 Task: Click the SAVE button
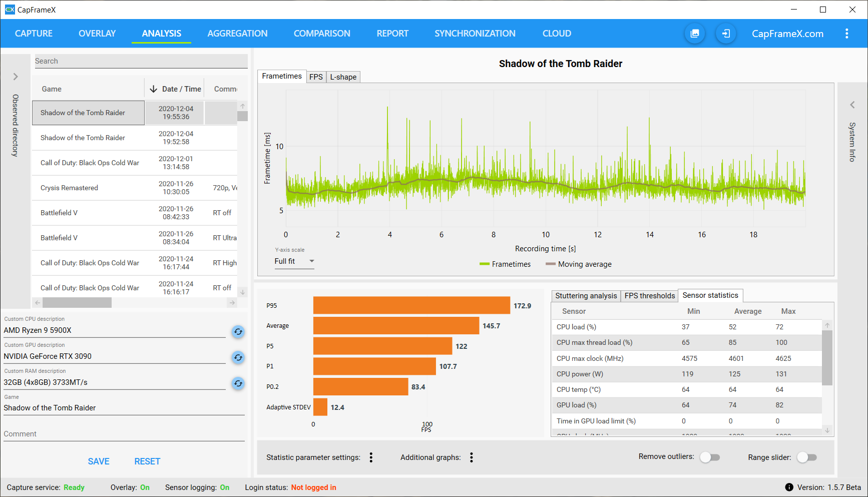coord(99,461)
